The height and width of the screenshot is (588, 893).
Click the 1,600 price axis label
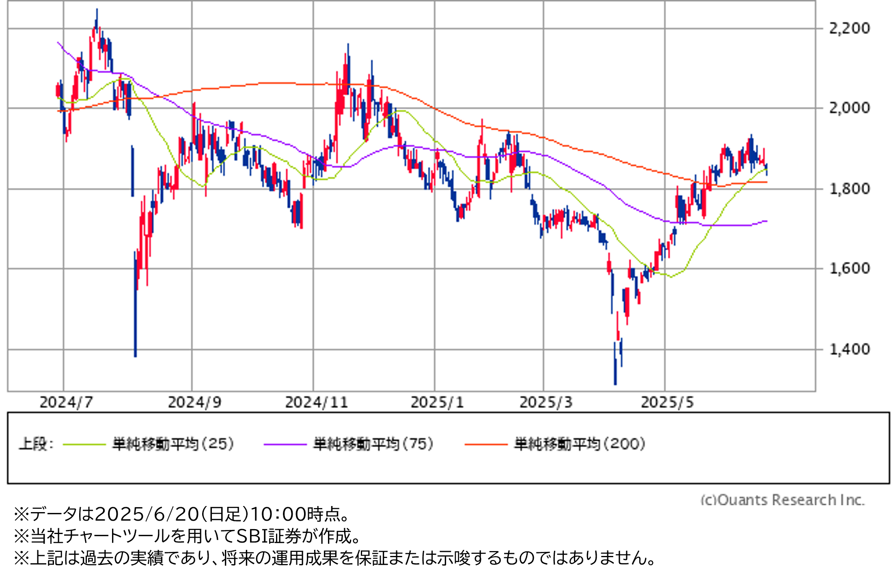click(849, 268)
